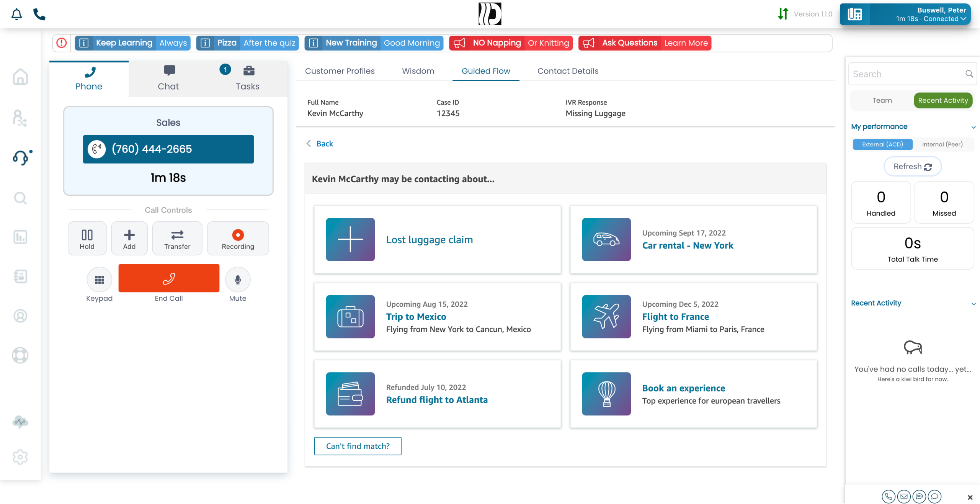Switch to Team view

(882, 100)
